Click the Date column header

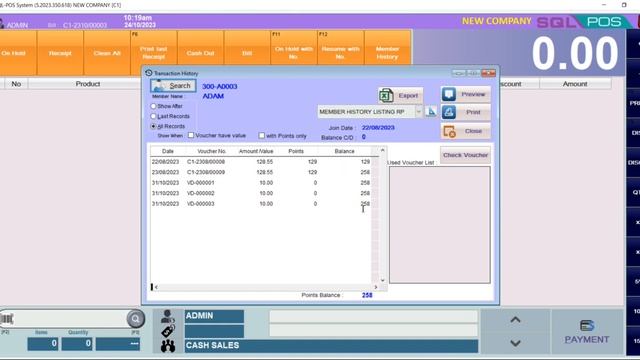167,151
